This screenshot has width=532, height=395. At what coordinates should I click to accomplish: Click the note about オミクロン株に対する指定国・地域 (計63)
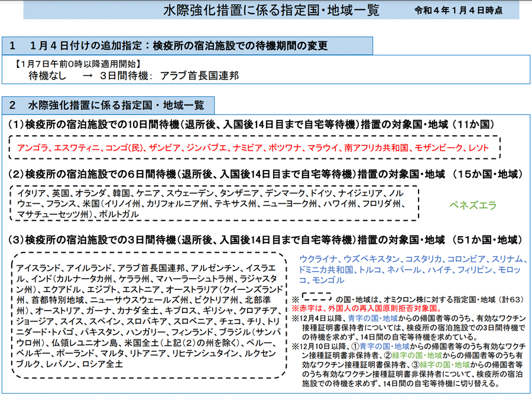pyautogui.click(x=430, y=299)
